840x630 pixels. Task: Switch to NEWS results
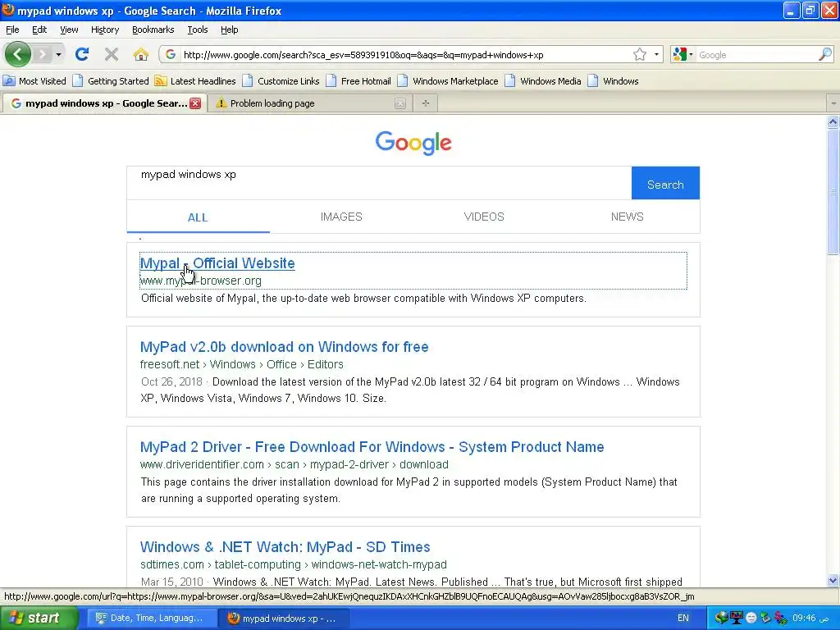pos(628,217)
